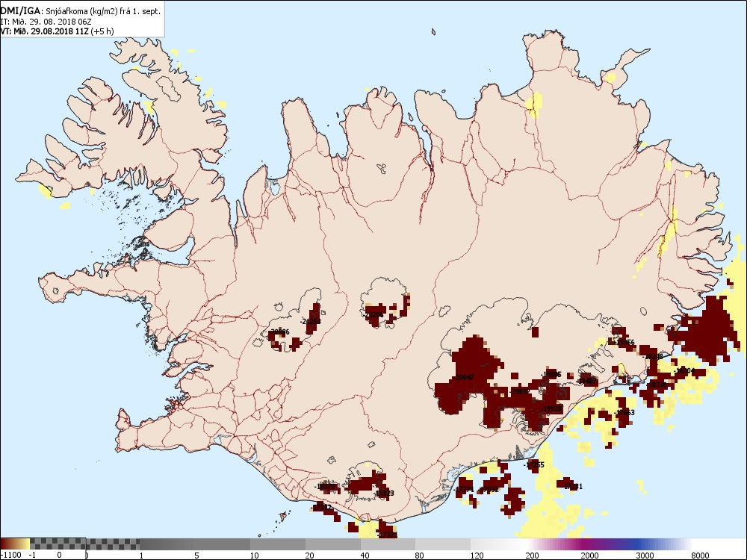Click the map value -19323
The height and width of the screenshot is (560, 747).
pos(383,493)
